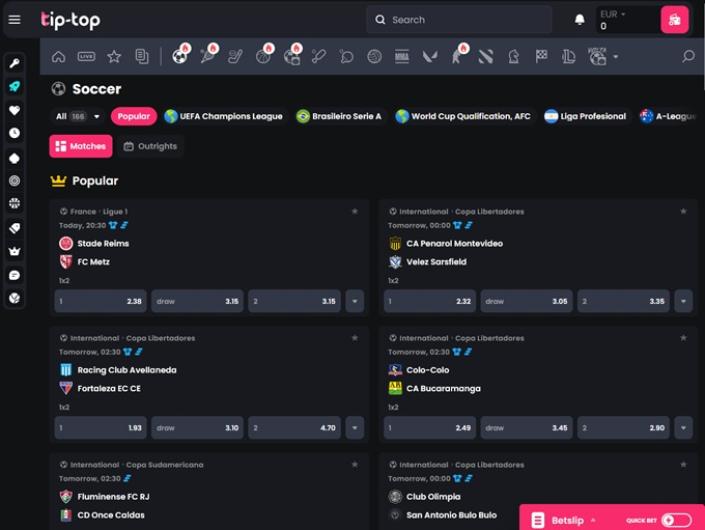Open the Live events icon
The image size is (705, 530).
[x=86, y=57]
